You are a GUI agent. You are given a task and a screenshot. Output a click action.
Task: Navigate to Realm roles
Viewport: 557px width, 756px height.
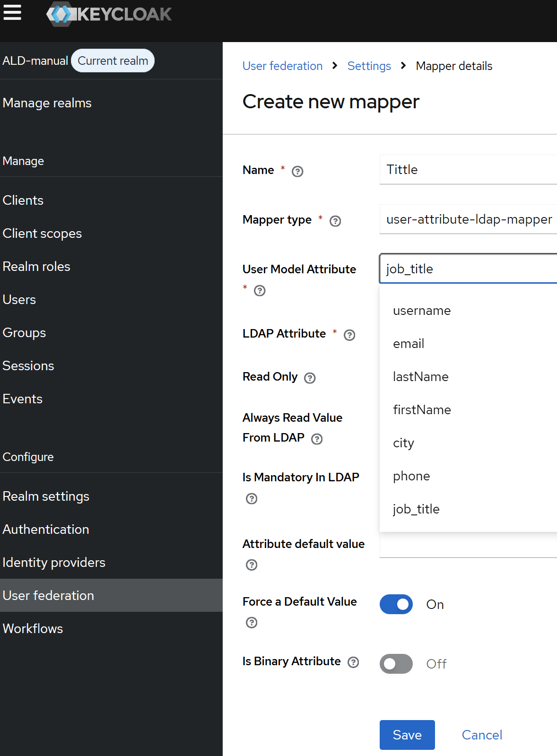[111, 267]
